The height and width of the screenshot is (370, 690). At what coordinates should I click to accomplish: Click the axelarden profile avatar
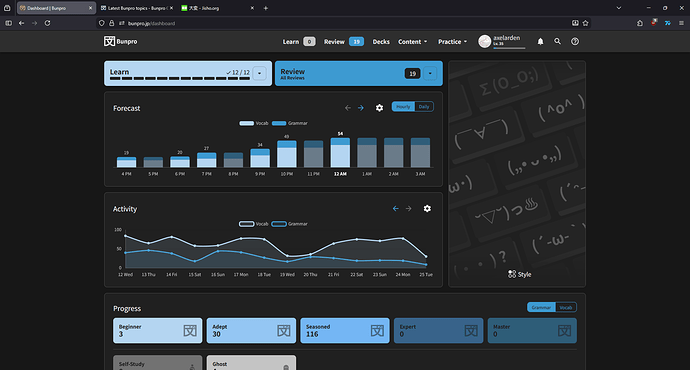click(484, 41)
